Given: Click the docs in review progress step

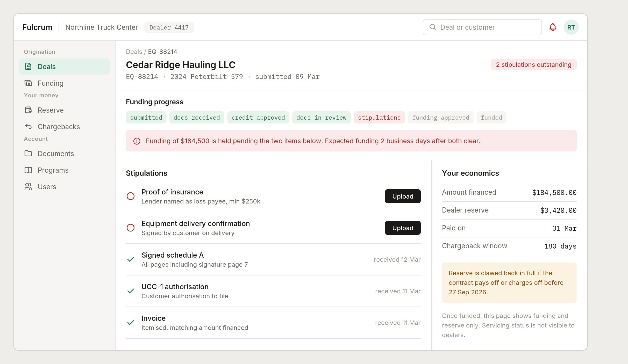Looking at the screenshot, I should click(321, 118).
